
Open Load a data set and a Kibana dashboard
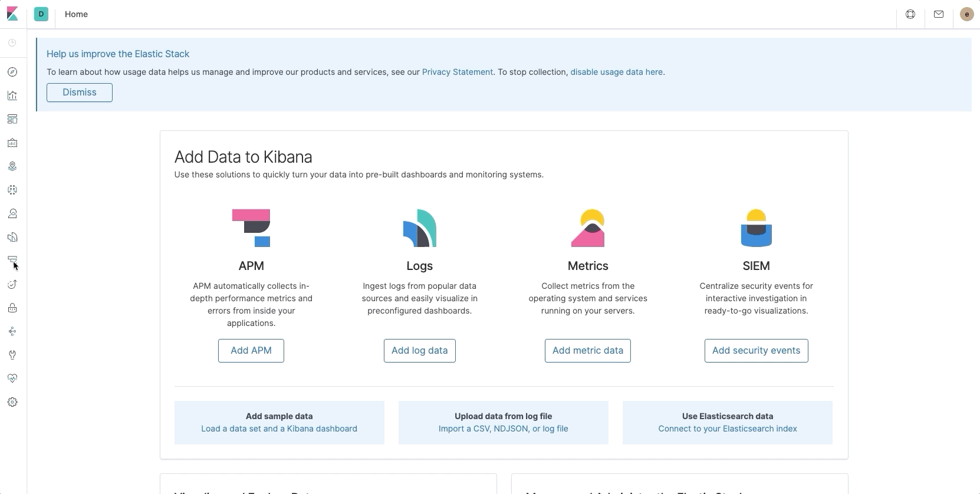pos(279,429)
